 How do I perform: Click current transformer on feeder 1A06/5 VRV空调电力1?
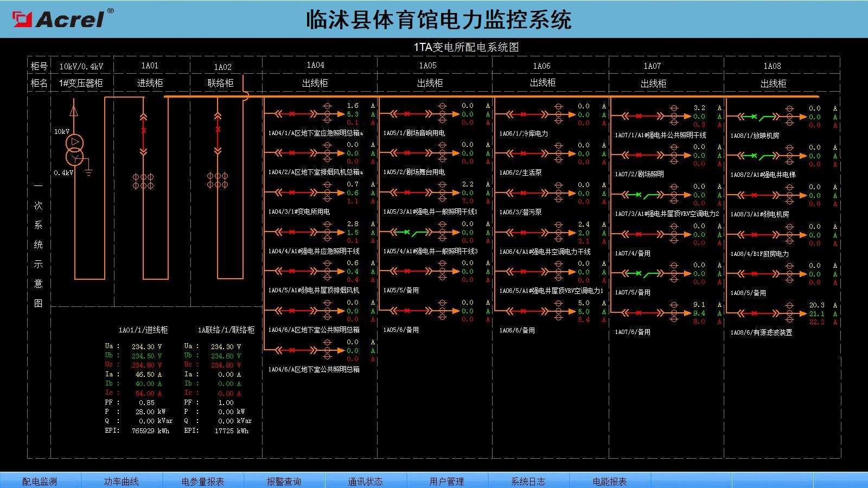point(558,272)
